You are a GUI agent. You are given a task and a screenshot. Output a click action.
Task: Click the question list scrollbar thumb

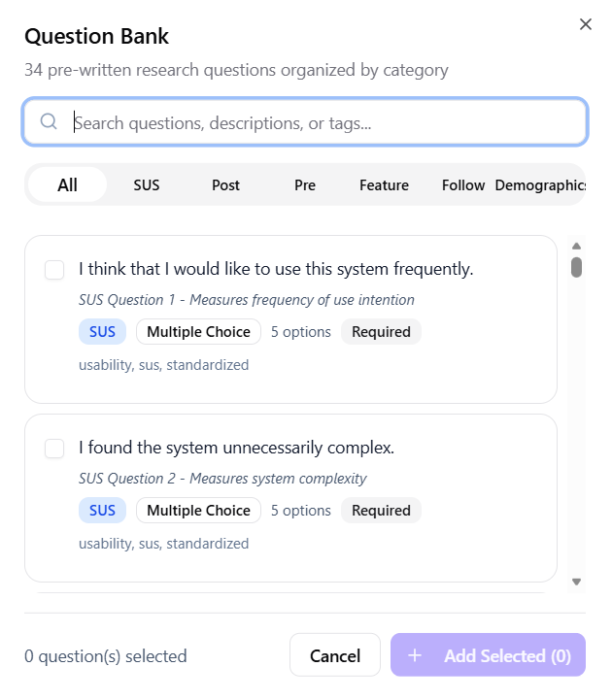(576, 267)
